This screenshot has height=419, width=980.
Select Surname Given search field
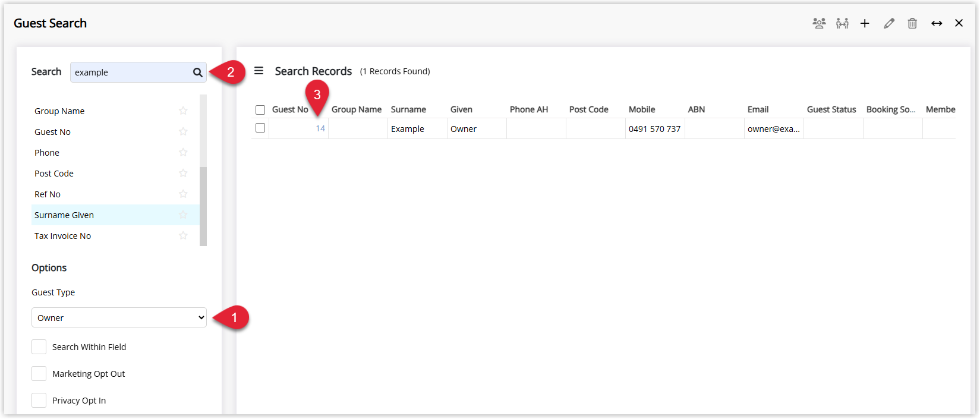115,215
